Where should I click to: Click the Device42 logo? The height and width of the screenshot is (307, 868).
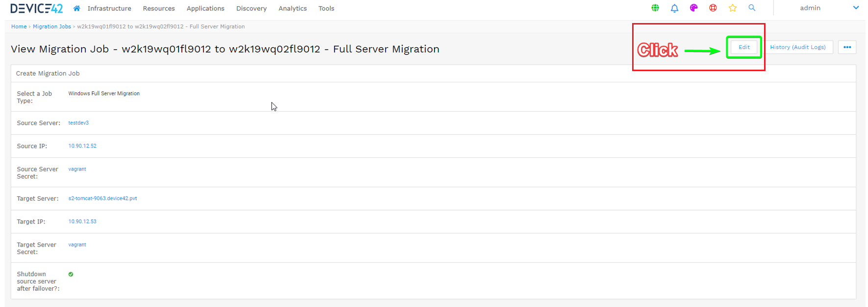[x=37, y=8]
